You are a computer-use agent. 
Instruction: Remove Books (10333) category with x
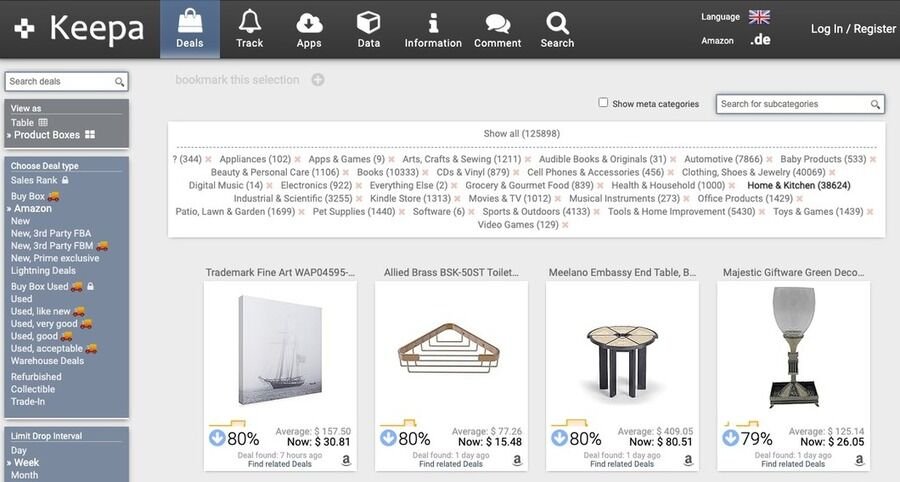425,173
